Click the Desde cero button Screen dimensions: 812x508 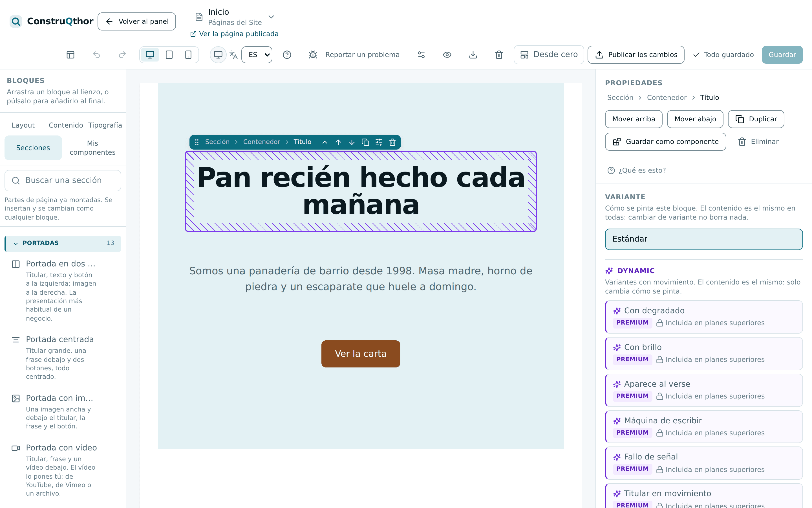[x=549, y=55]
